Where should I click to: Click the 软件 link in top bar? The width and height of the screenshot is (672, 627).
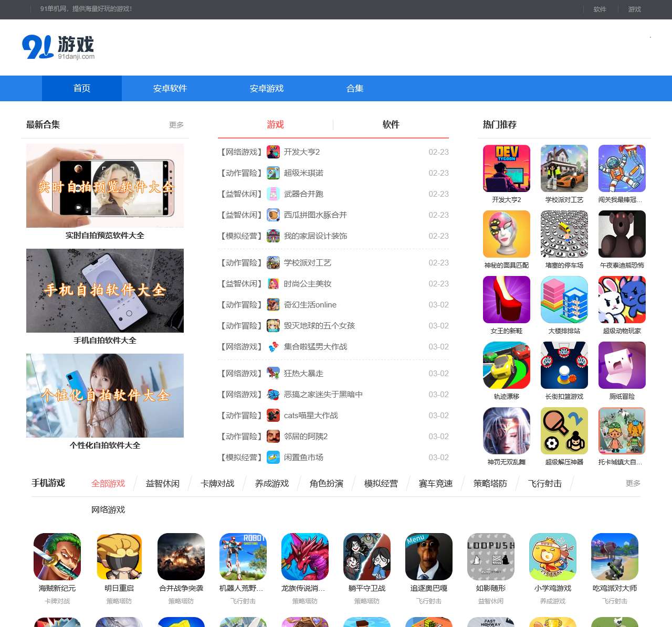point(600,9)
